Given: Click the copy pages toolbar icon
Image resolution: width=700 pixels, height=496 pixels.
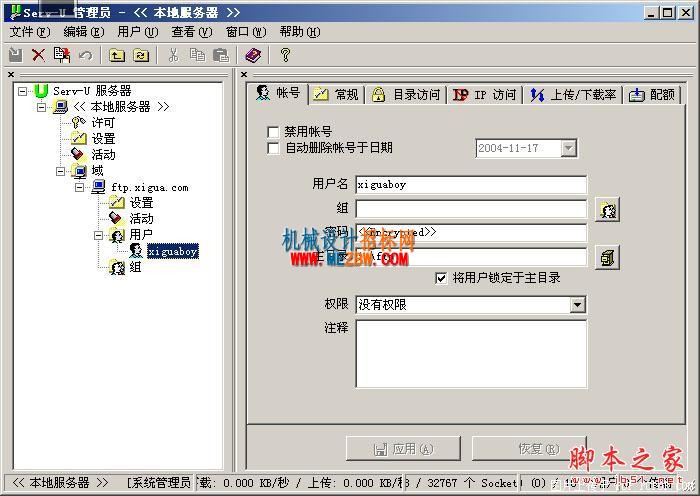Looking at the screenshot, I should click(197, 55).
